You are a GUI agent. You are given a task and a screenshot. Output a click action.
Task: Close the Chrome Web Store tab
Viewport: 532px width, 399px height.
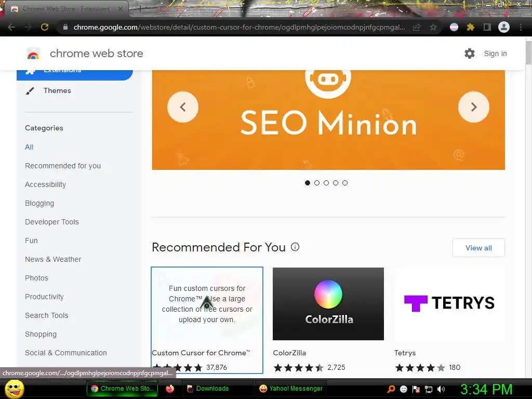coord(121,9)
